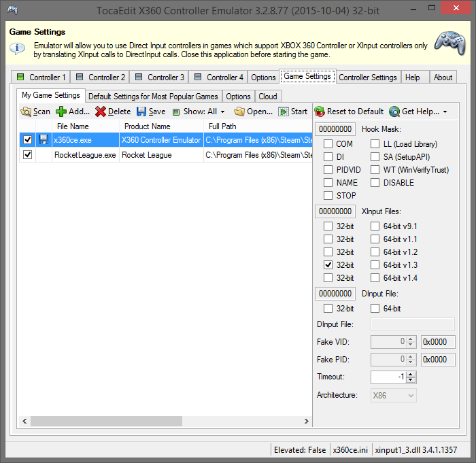Click xinput1_3.dll status bar entry

416,449
